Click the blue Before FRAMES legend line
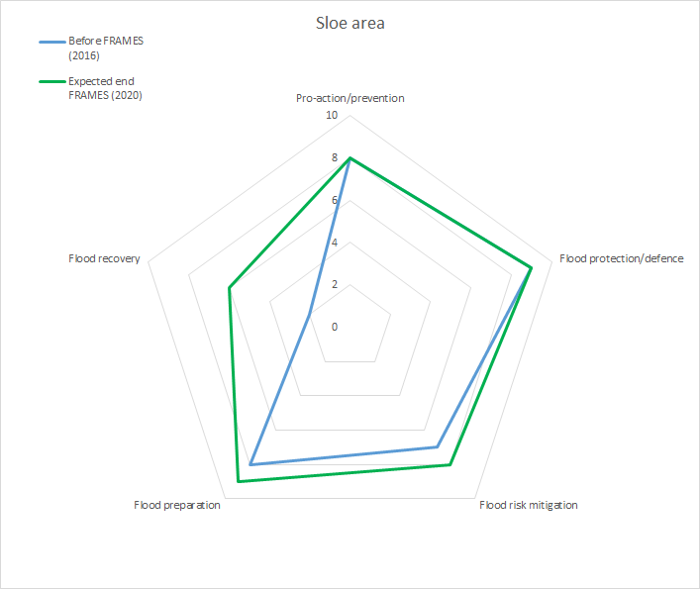This screenshot has height=589, width=700. [x=51, y=42]
